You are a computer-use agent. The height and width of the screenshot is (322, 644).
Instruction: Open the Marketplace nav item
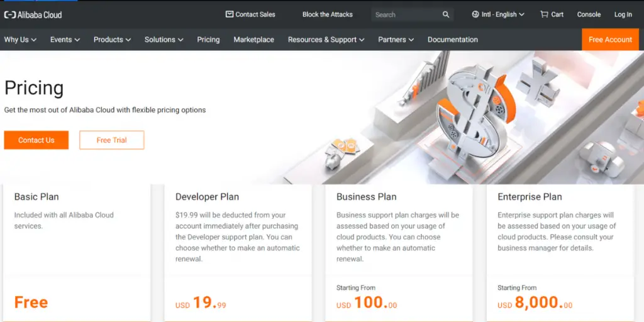click(x=253, y=40)
